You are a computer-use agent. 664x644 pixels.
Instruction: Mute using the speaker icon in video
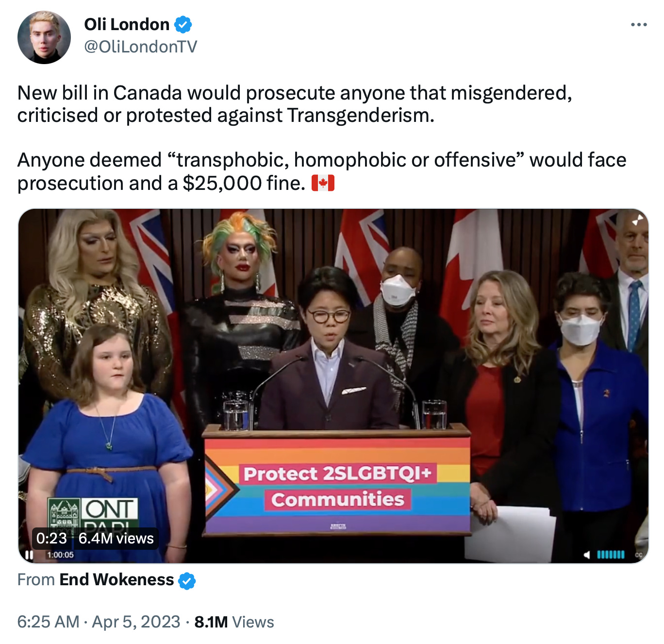tap(587, 555)
